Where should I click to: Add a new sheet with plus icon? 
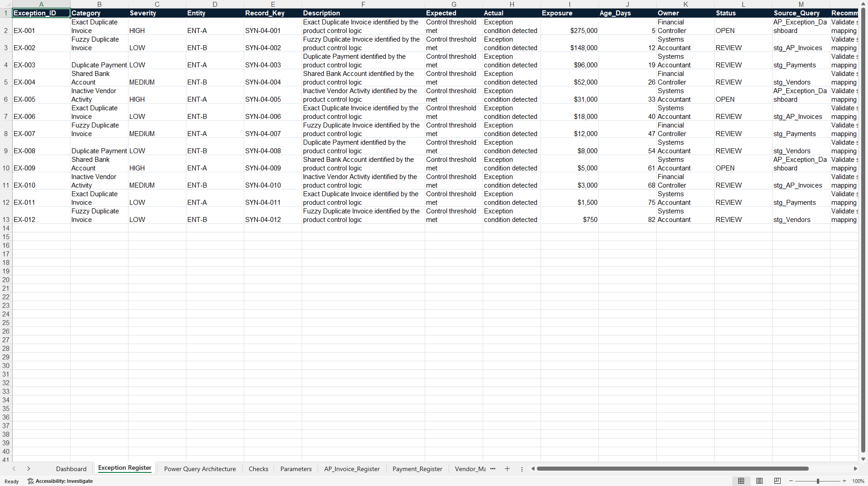click(507, 469)
